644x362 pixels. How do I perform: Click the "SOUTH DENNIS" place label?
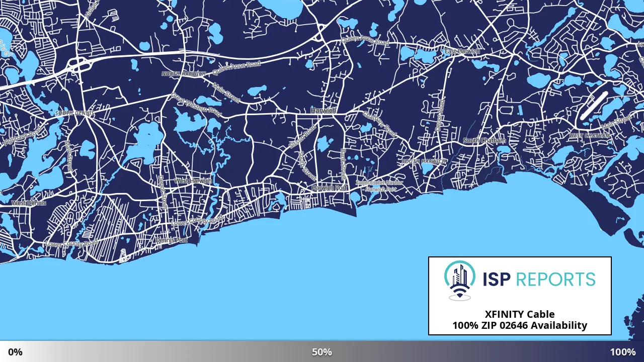75,114
